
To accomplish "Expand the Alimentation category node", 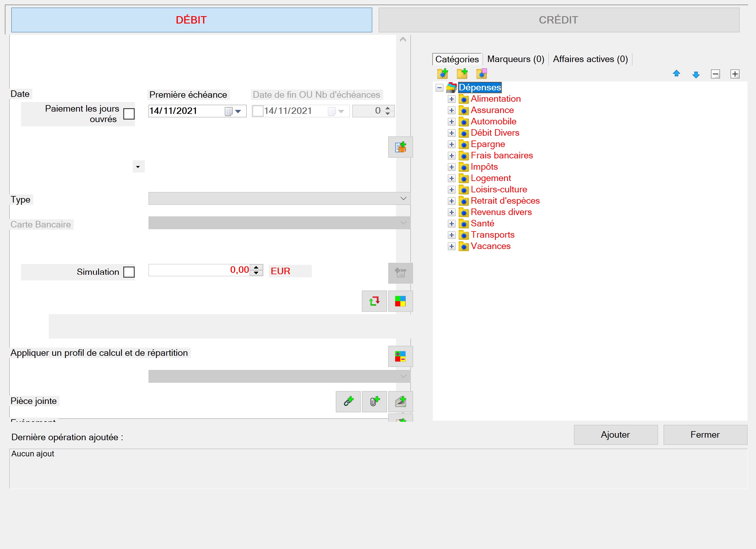I will pos(452,99).
